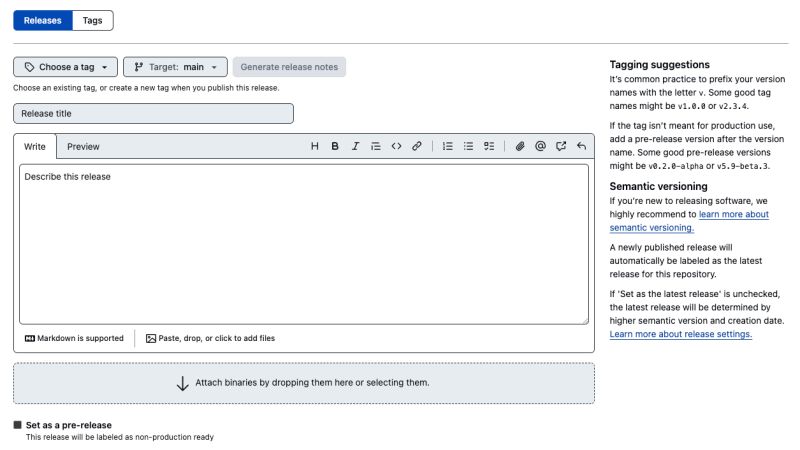The image size is (800, 450).
Task: Click the 'This release will be labeled as non-production ready' text
Action: pos(120,437)
